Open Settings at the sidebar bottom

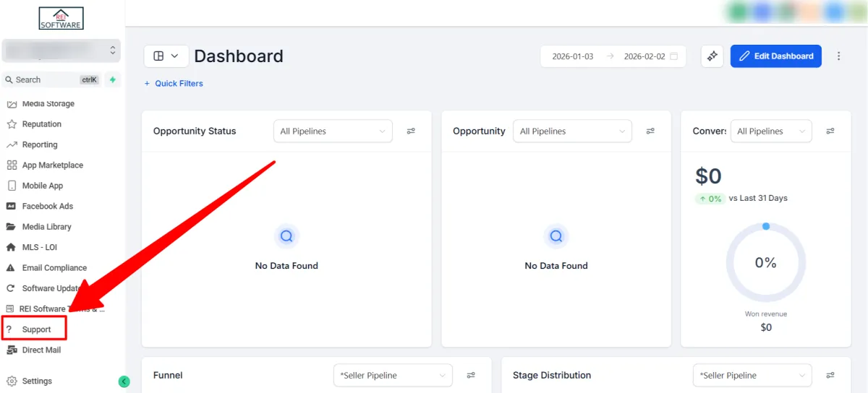point(37,381)
